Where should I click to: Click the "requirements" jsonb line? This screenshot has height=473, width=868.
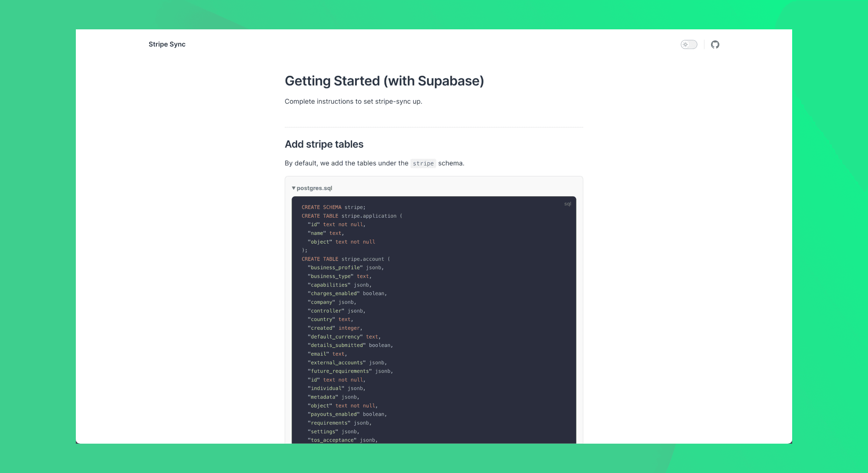pyautogui.click(x=340, y=423)
